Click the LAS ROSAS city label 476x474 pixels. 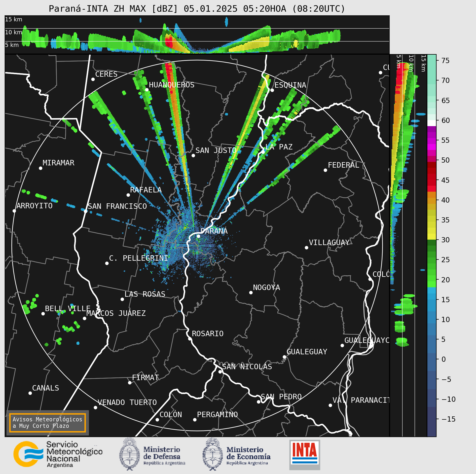145,294
